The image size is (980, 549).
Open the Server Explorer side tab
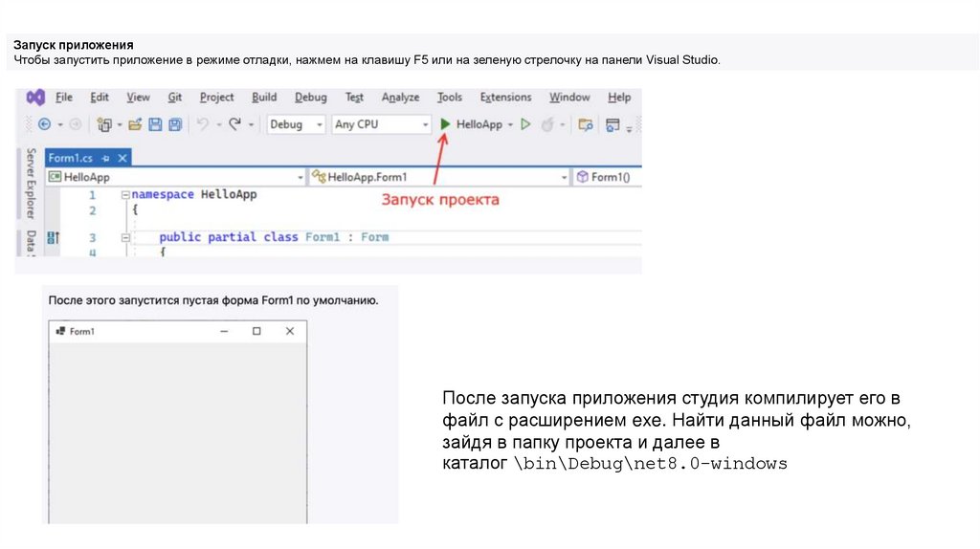[30, 184]
